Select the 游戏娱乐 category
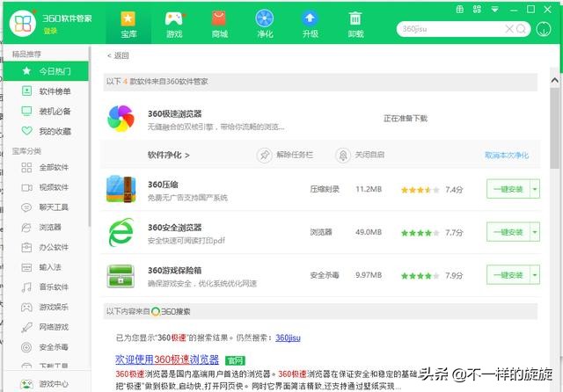This screenshot has height=392, width=563. 46,307
